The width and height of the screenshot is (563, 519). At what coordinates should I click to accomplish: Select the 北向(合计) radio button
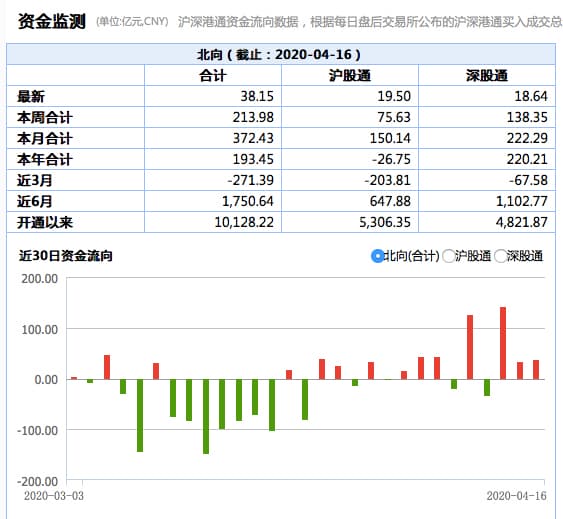point(377,256)
